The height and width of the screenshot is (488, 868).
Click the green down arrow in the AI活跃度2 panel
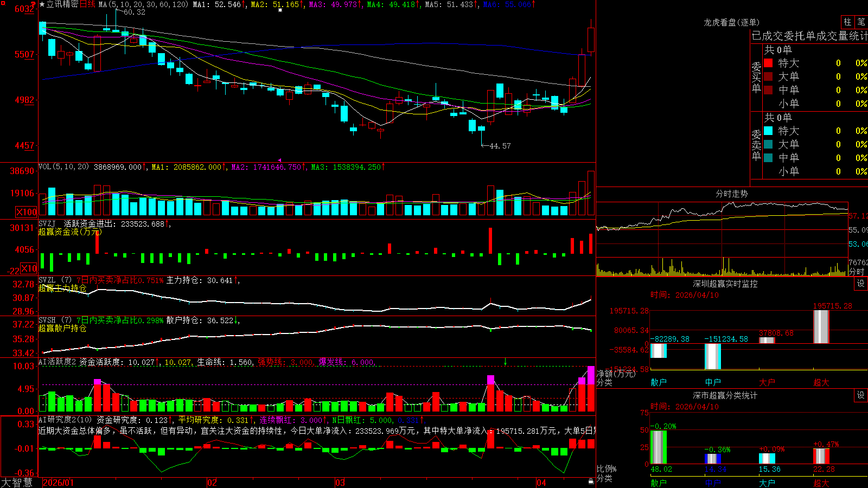pyautogui.click(x=505, y=362)
